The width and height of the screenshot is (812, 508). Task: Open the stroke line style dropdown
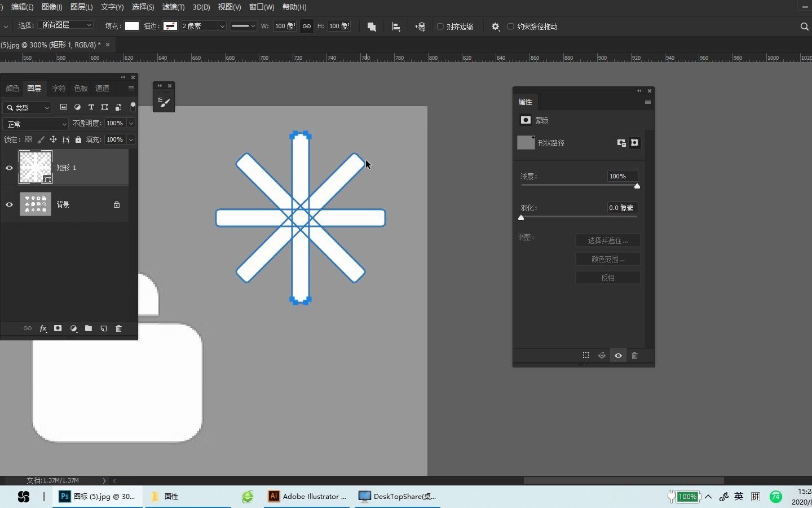pos(244,26)
